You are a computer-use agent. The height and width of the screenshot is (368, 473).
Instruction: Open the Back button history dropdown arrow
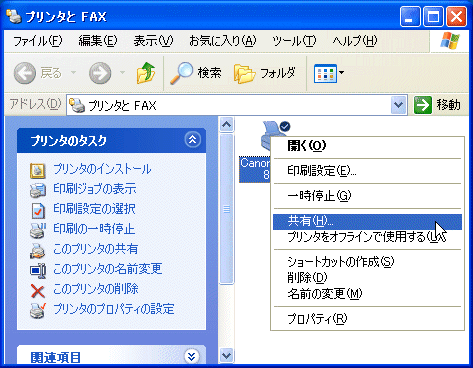73,72
